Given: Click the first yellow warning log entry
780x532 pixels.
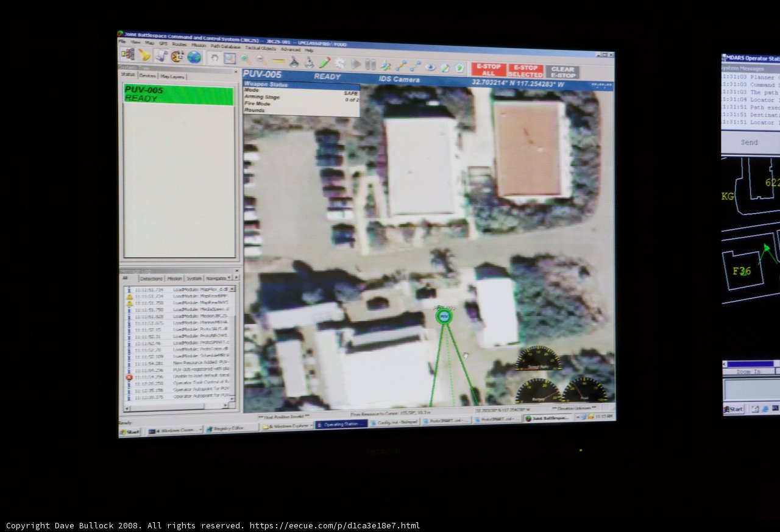Looking at the screenshot, I should (x=177, y=296).
